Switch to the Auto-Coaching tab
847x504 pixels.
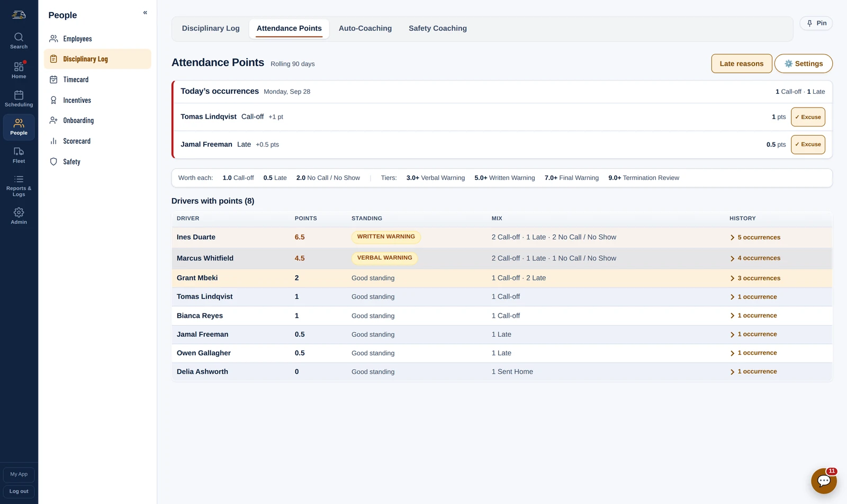tap(365, 29)
